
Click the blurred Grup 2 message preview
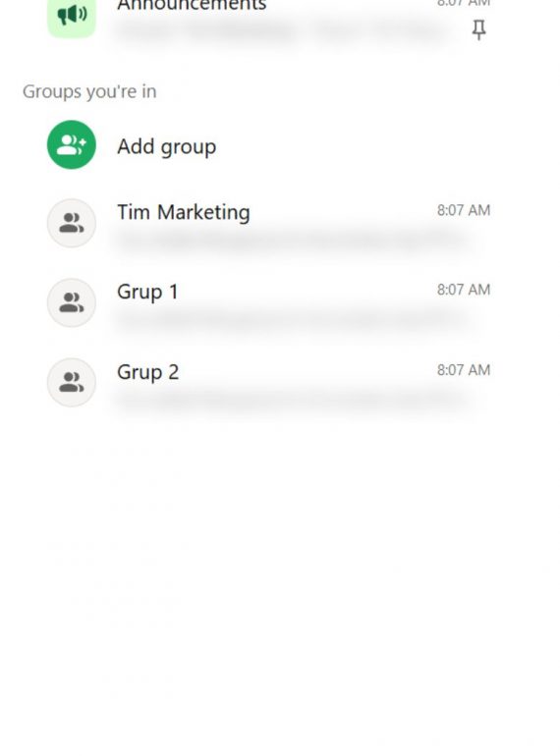(292, 400)
